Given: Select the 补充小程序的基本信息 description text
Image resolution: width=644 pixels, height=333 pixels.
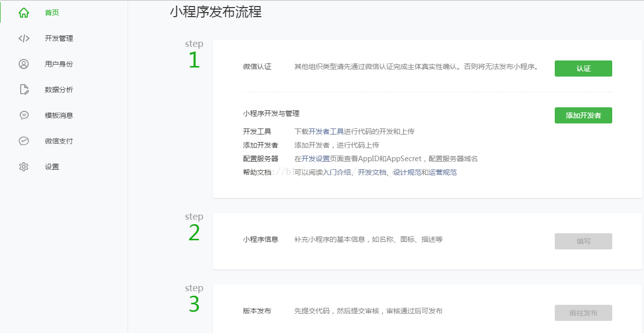Looking at the screenshot, I should 369,239.
